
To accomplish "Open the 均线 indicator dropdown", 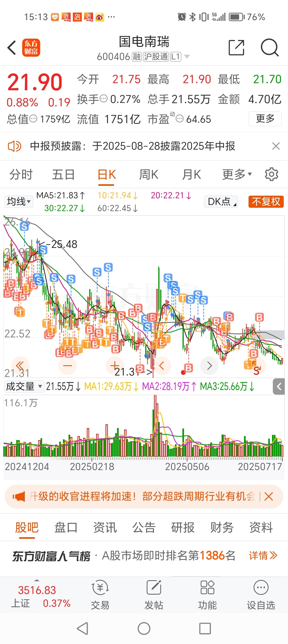I will click(19, 202).
